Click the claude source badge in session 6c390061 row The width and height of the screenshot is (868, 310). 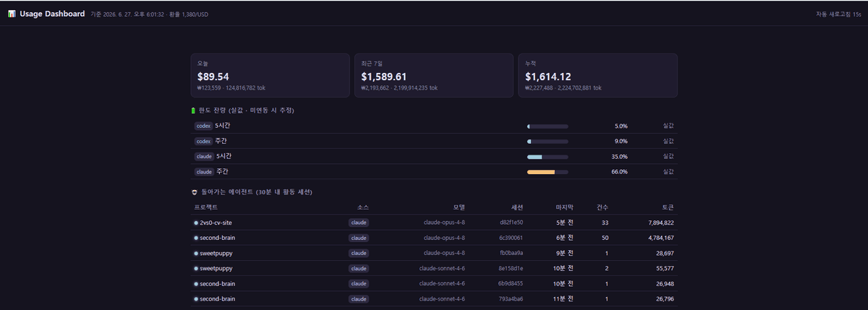point(359,238)
